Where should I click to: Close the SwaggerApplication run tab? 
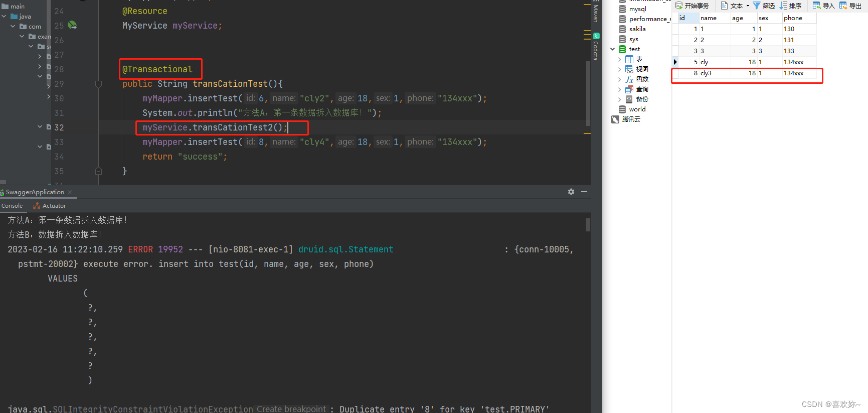pos(70,192)
